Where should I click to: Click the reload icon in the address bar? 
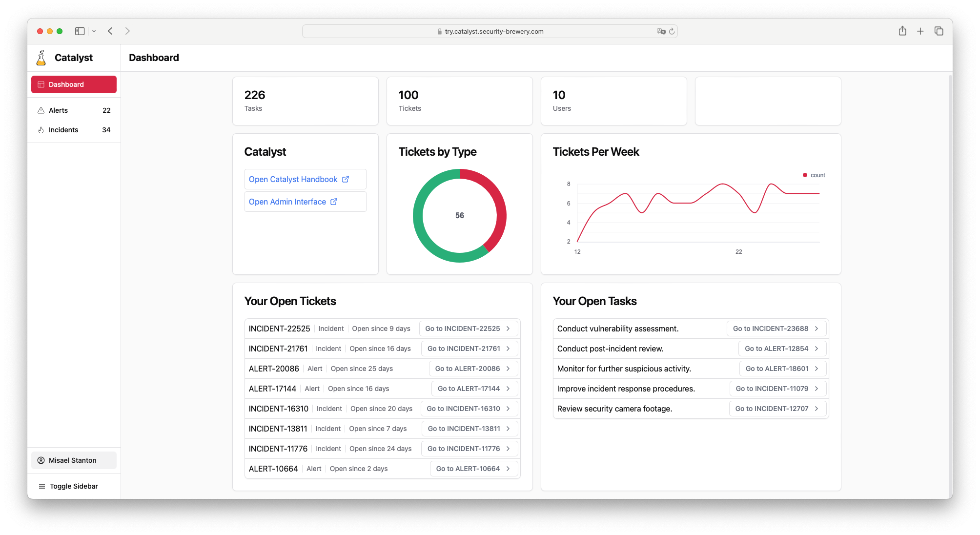coord(672,31)
